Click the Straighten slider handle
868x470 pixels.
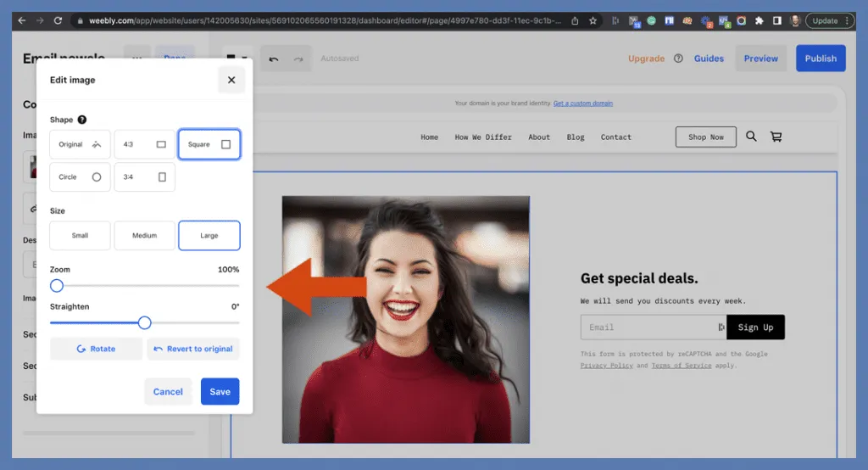(x=144, y=322)
